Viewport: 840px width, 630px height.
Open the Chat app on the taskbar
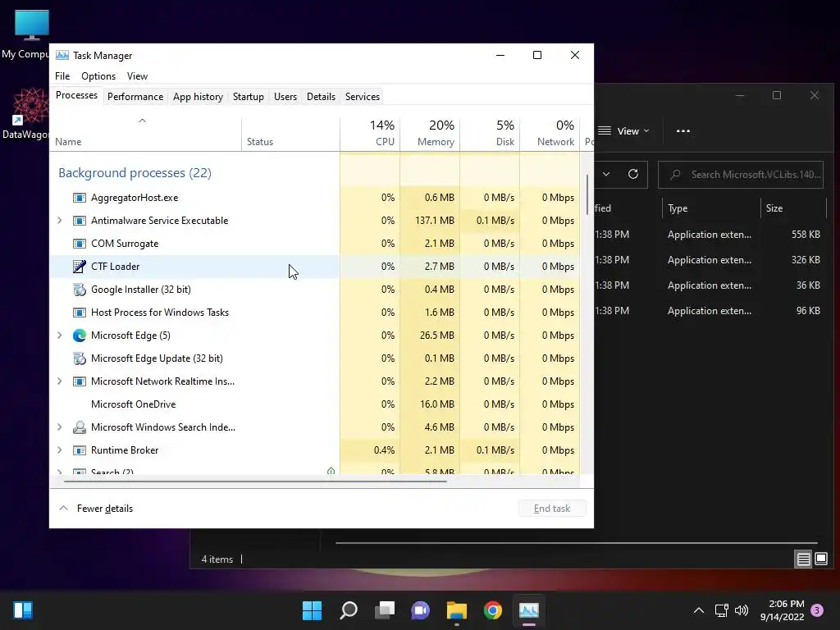click(x=421, y=610)
